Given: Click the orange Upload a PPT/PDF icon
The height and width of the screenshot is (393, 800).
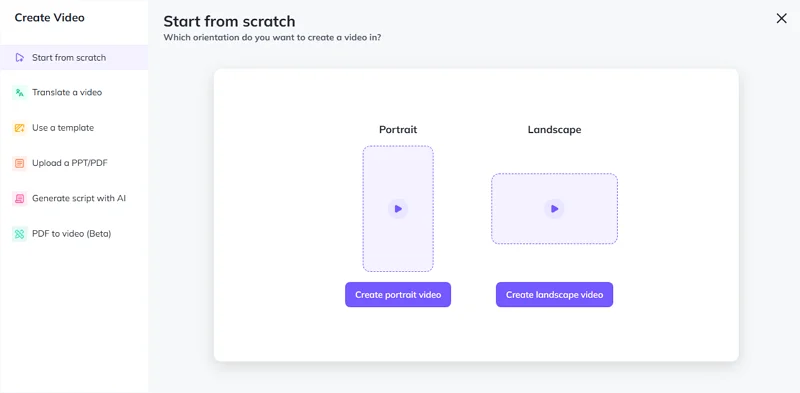Looking at the screenshot, I should click(19, 163).
